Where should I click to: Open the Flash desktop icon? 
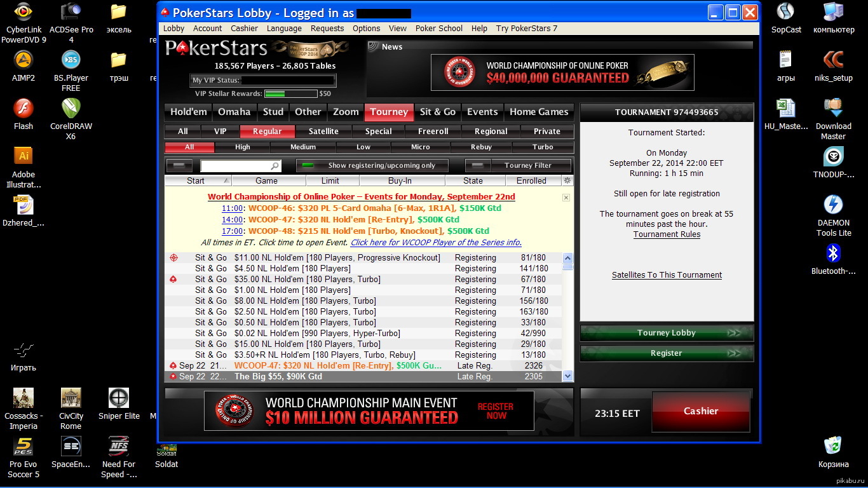point(24,109)
